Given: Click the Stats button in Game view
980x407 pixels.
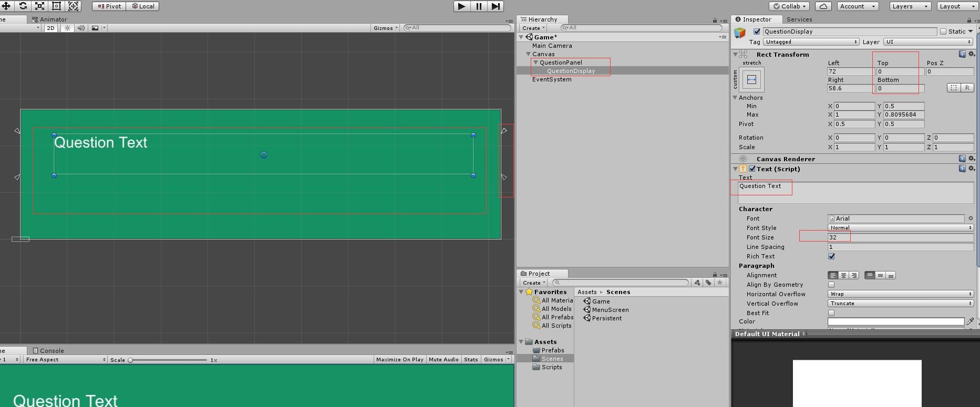Looking at the screenshot, I should 471,360.
